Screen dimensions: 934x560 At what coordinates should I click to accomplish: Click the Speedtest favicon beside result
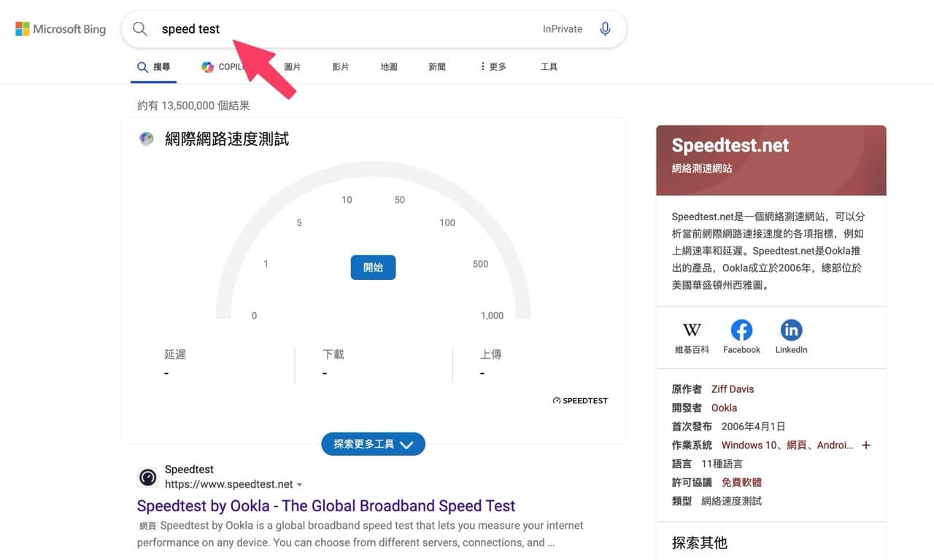tap(147, 478)
